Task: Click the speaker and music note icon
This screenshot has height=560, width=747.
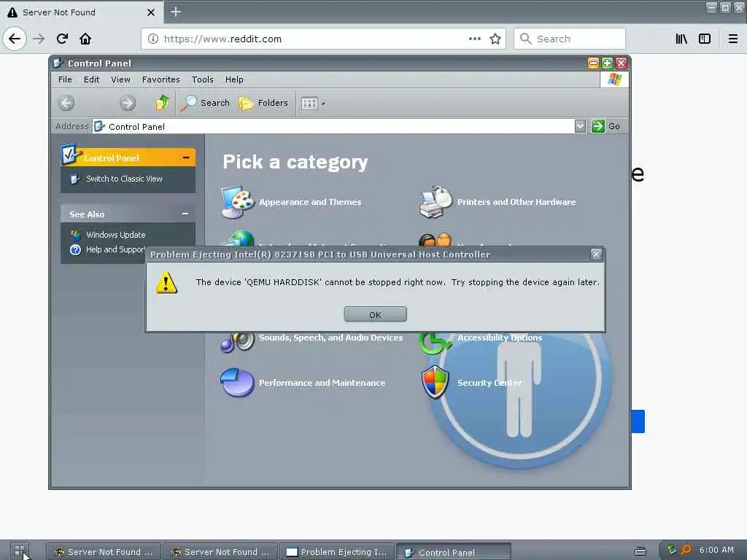Action: 238,342
